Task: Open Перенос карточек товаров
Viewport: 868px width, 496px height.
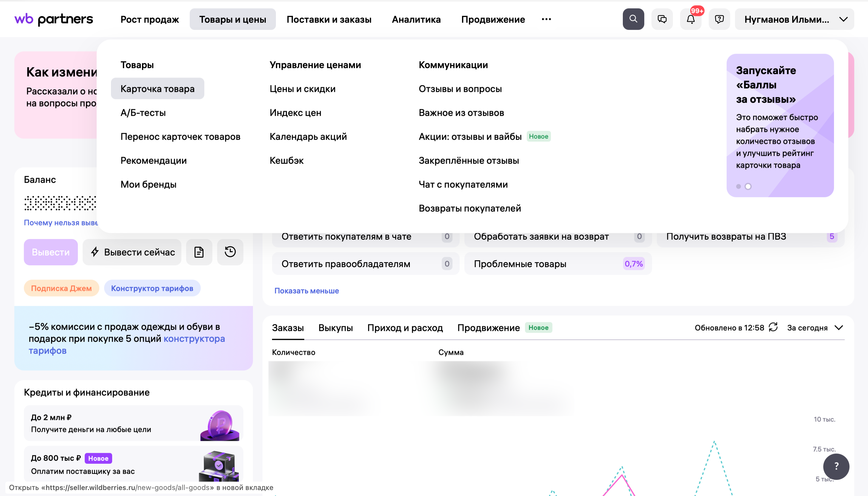Action: pos(180,136)
